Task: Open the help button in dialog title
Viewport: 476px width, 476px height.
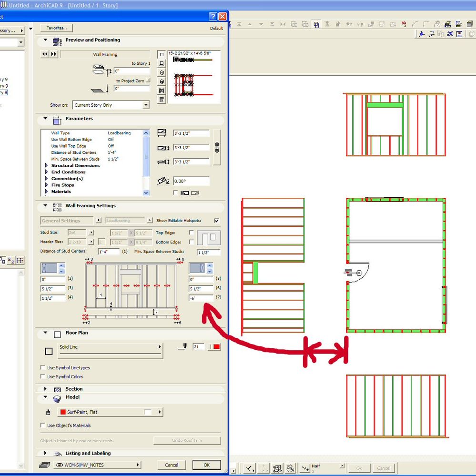Action: [x=213, y=16]
